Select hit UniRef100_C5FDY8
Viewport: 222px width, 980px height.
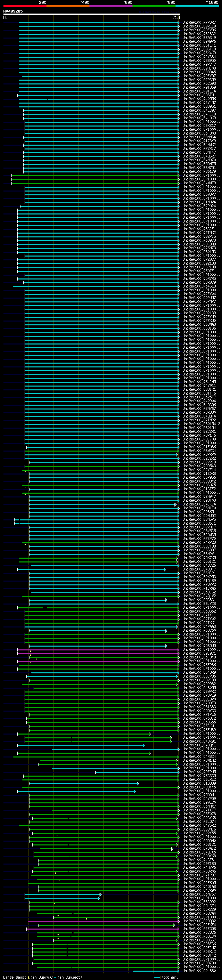coord(199,657)
